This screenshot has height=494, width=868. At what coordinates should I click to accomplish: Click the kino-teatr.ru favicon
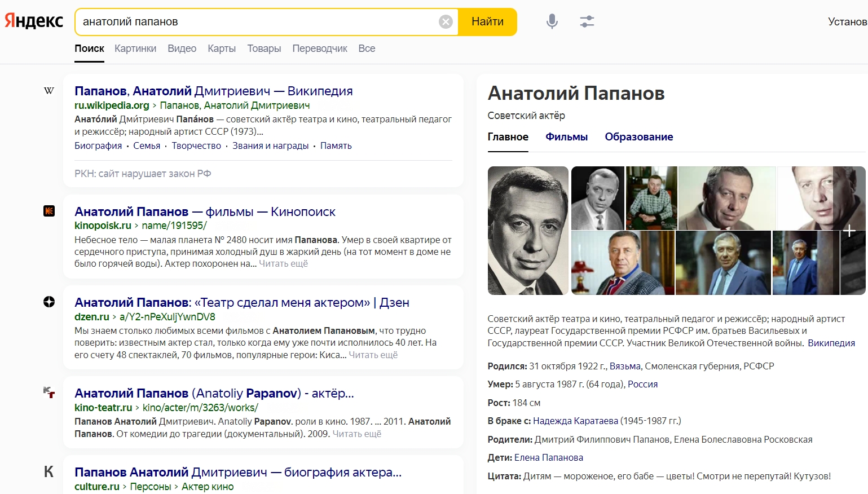pyautogui.click(x=49, y=392)
